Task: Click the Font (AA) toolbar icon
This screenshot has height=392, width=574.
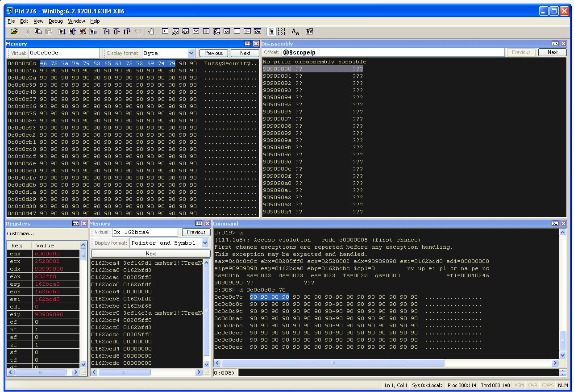Action: click(x=295, y=31)
